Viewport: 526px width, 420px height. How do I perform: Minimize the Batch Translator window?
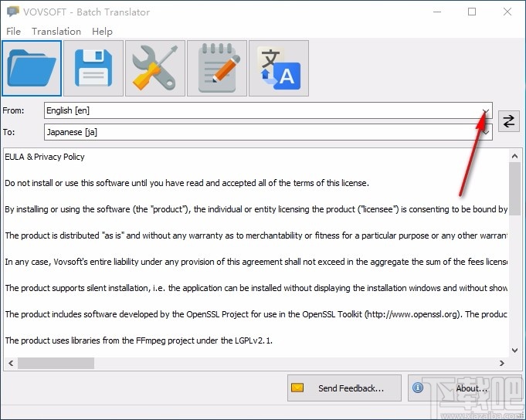click(x=437, y=12)
